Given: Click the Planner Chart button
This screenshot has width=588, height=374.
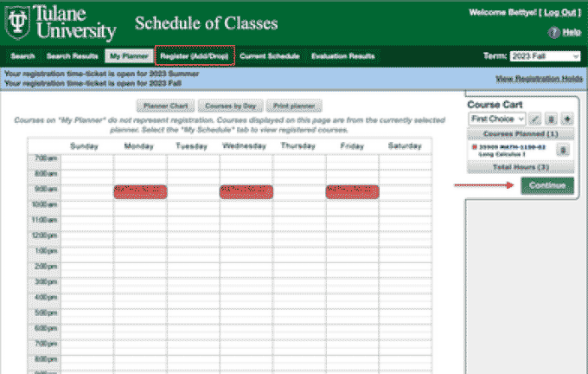Looking at the screenshot, I should 165,106.
